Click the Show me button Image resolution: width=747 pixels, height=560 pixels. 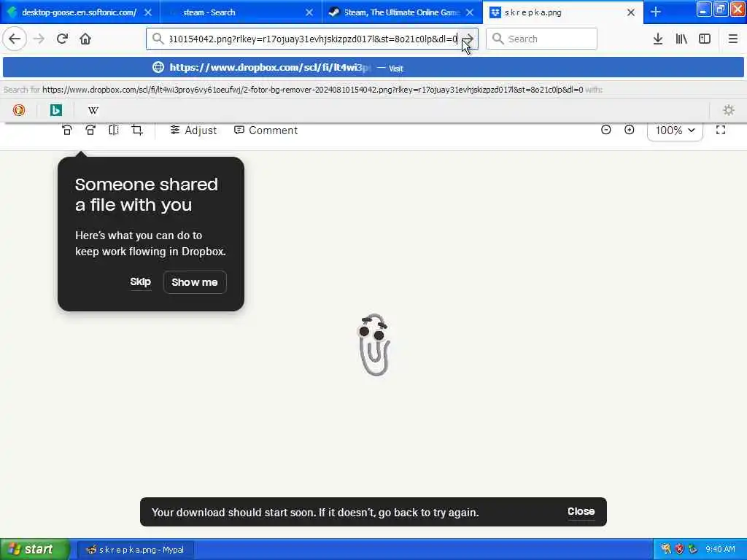tap(195, 282)
